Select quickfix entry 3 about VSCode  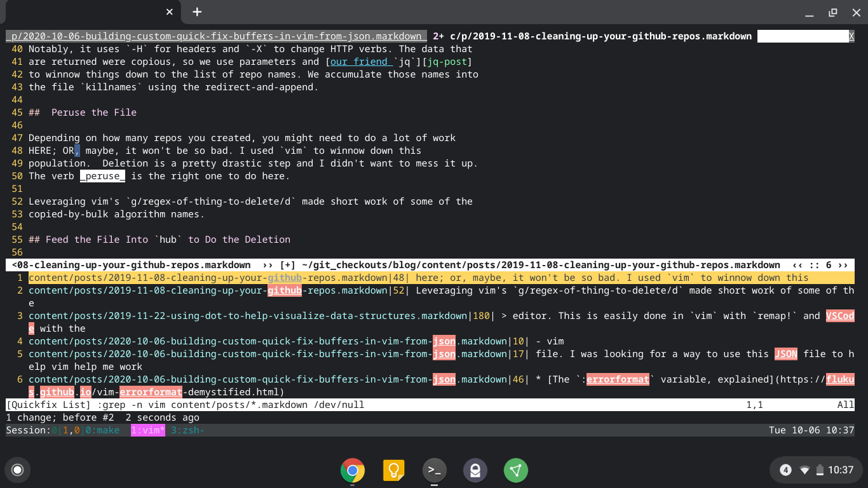click(248, 316)
